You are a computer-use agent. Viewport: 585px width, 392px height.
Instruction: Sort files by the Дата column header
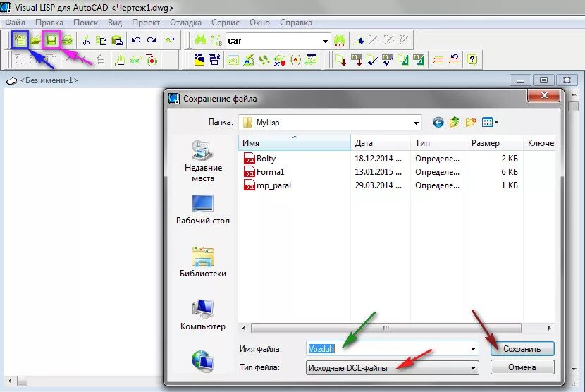click(x=381, y=143)
